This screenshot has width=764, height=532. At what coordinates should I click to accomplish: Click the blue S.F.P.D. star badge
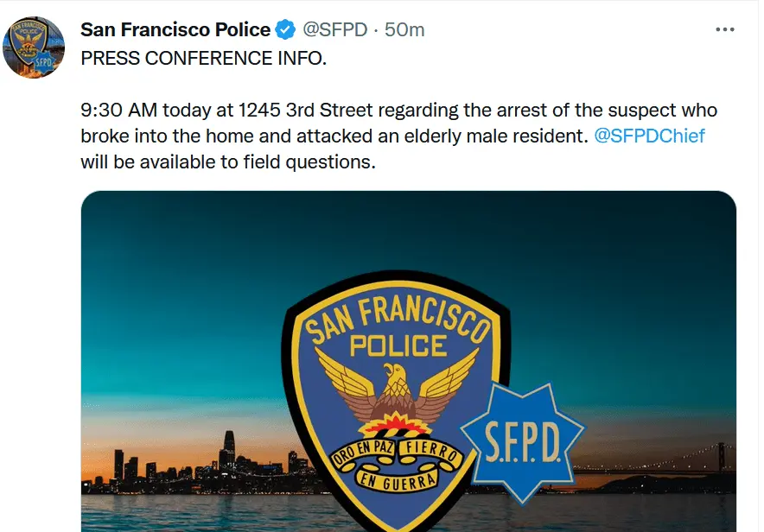tap(521, 439)
